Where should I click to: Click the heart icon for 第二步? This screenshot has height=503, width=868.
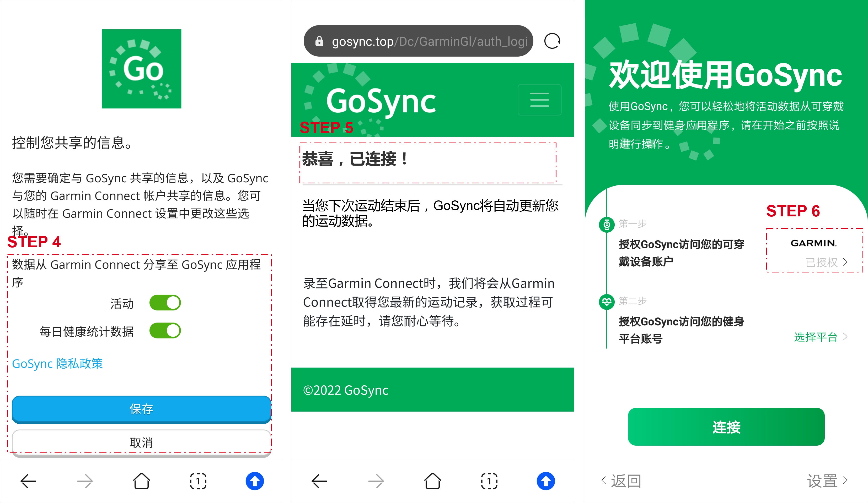click(607, 302)
